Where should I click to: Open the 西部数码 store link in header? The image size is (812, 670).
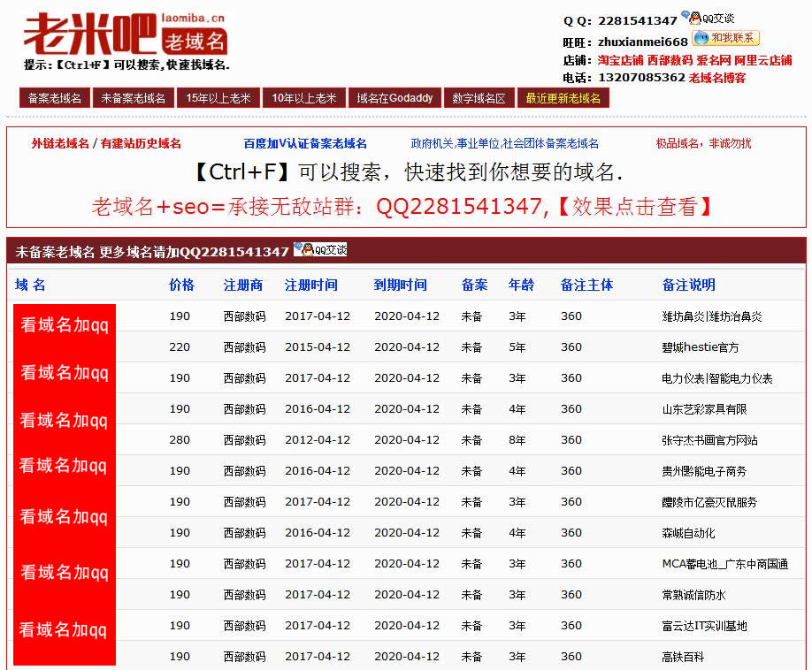(x=670, y=60)
